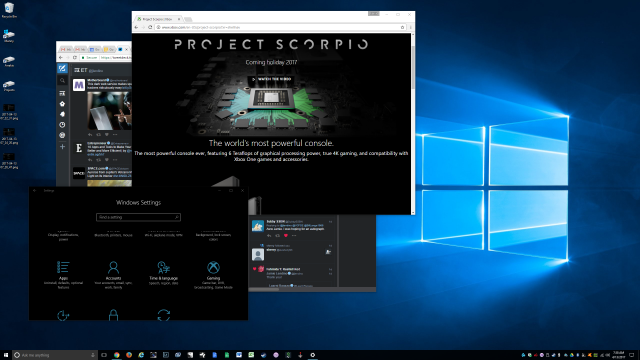Image resolution: width=640 pixels, height=360 pixels.
Task: Open Time & language settings
Action: (x=163, y=273)
